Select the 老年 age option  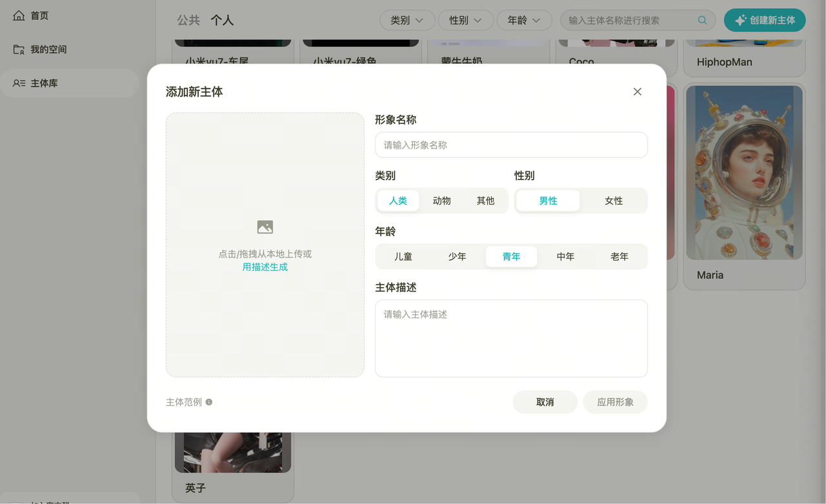[x=619, y=256]
